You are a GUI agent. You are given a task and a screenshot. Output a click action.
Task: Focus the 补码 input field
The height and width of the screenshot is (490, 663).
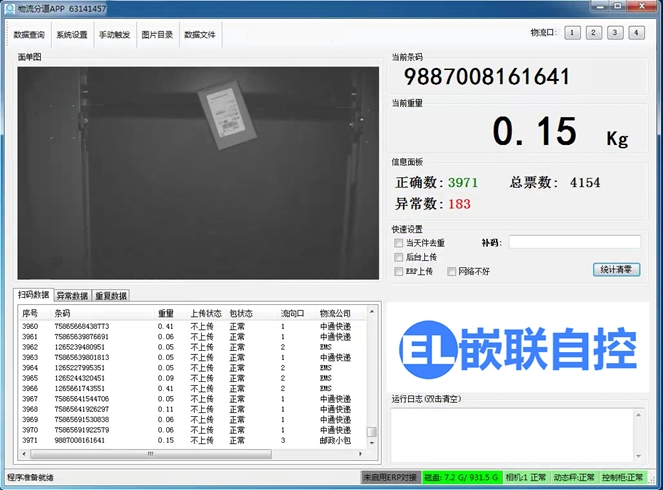click(574, 242)
